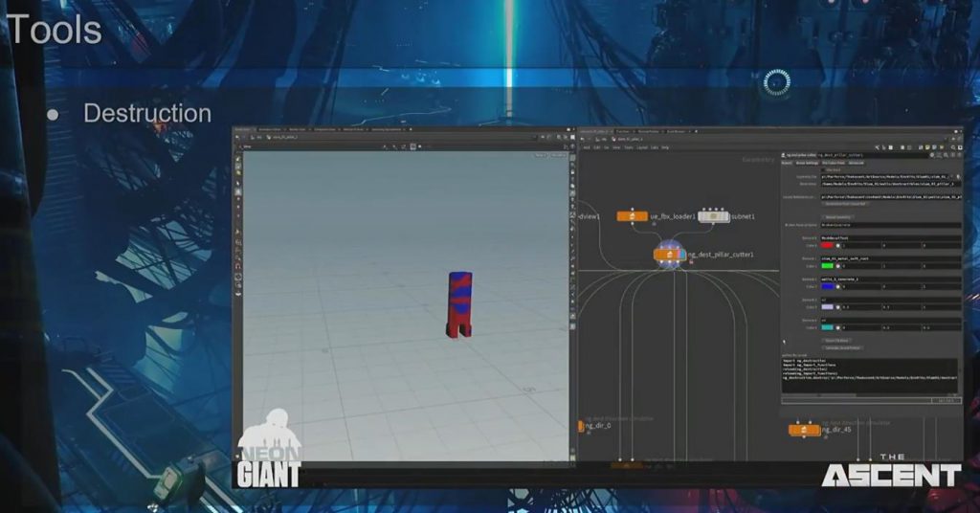Select the ng_dir_0 node at left edge

click(581, 426)
